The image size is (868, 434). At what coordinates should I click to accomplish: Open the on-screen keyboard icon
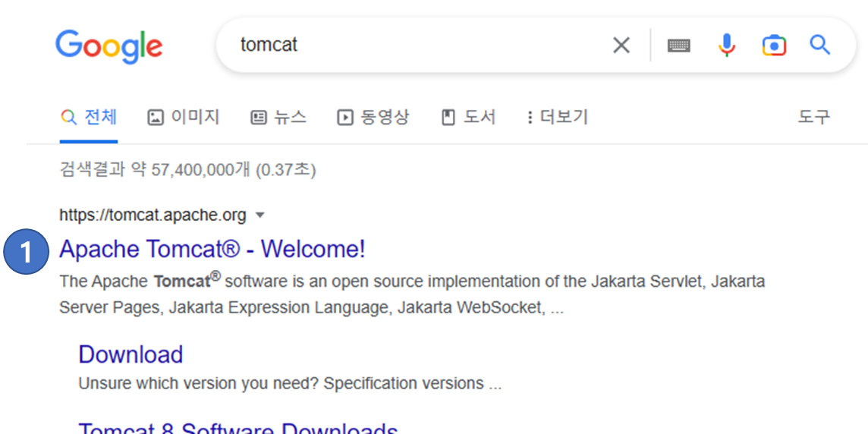coord(678,46)
